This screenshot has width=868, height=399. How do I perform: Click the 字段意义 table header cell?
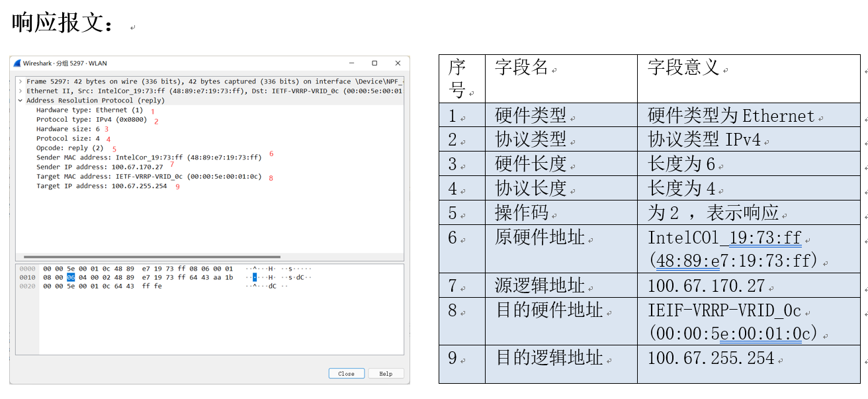coord(749,78)
